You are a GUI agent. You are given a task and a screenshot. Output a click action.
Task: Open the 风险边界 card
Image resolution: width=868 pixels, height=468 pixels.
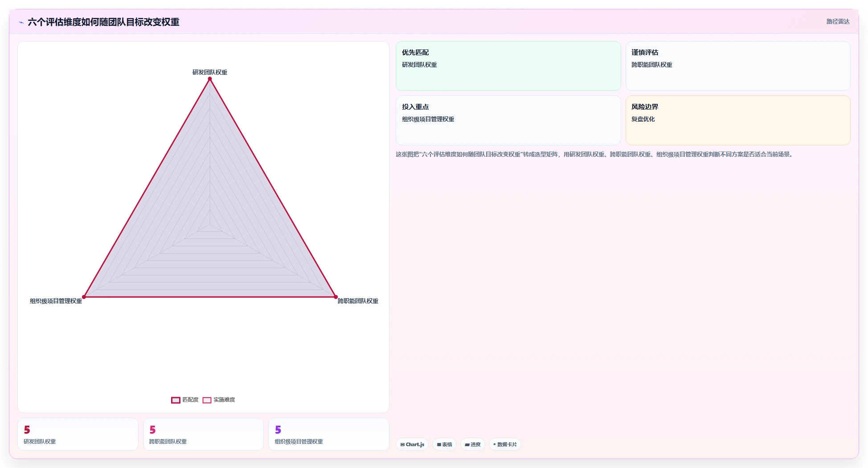click(x=738, y=120)
